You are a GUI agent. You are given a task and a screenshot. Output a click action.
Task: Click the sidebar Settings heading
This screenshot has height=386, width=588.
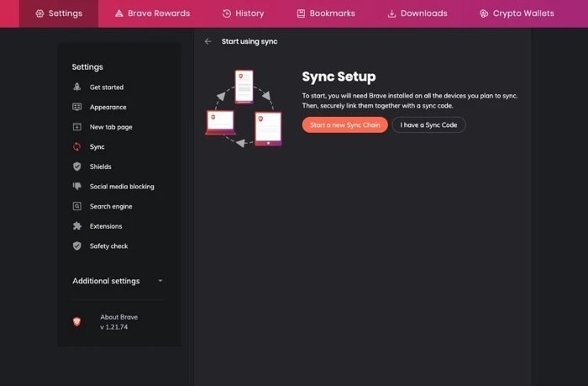(x=87, y=67)
